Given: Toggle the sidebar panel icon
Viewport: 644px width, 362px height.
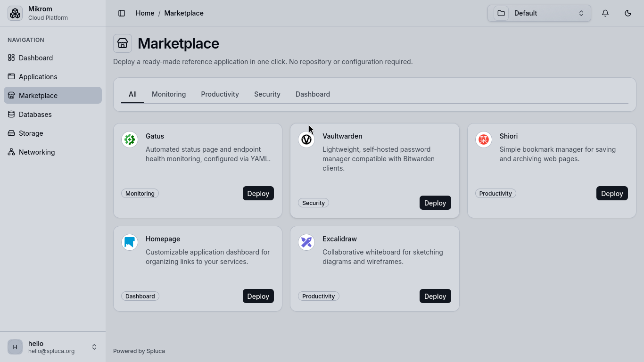Looking at the screenshot, I should point(122,13).
